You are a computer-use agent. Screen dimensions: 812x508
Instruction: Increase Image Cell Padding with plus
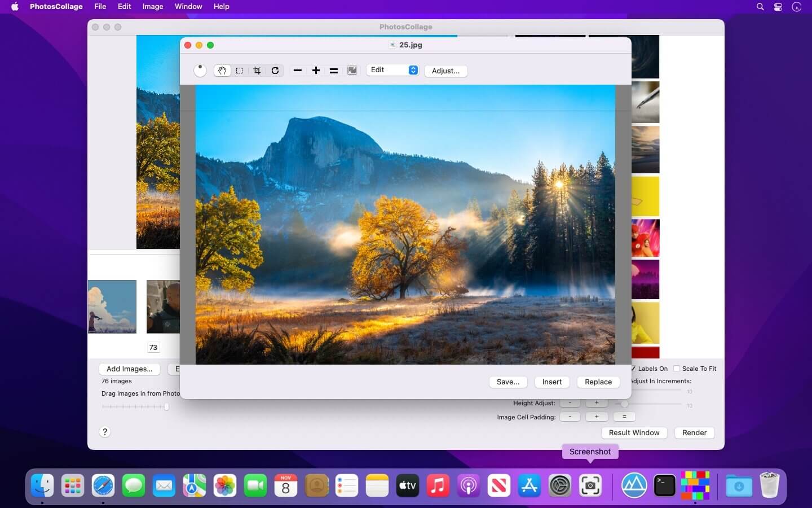click(597, 417)
